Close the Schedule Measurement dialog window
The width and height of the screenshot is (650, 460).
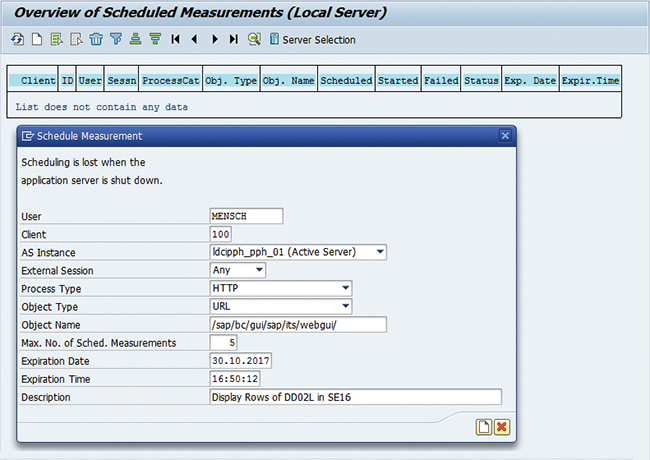click(505, 136)
